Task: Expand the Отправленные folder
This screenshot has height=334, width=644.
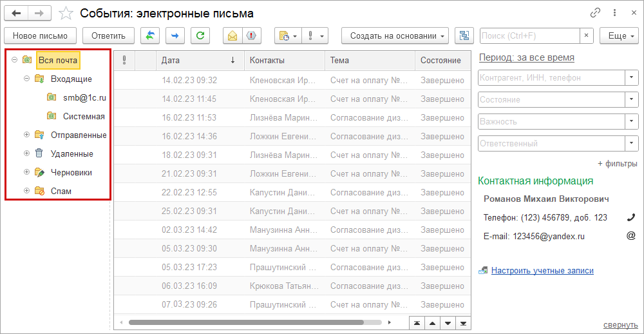Action: pos(26,135)
